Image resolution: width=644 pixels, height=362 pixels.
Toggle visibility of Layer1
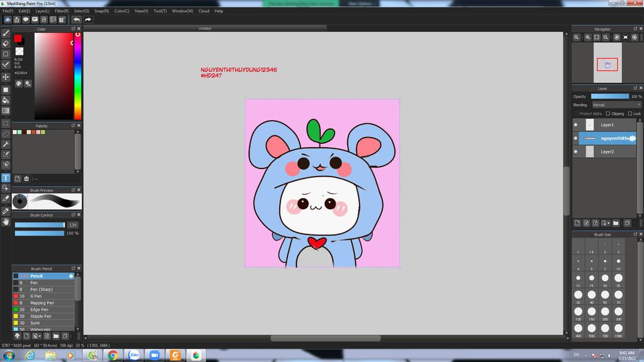point(575,125)
